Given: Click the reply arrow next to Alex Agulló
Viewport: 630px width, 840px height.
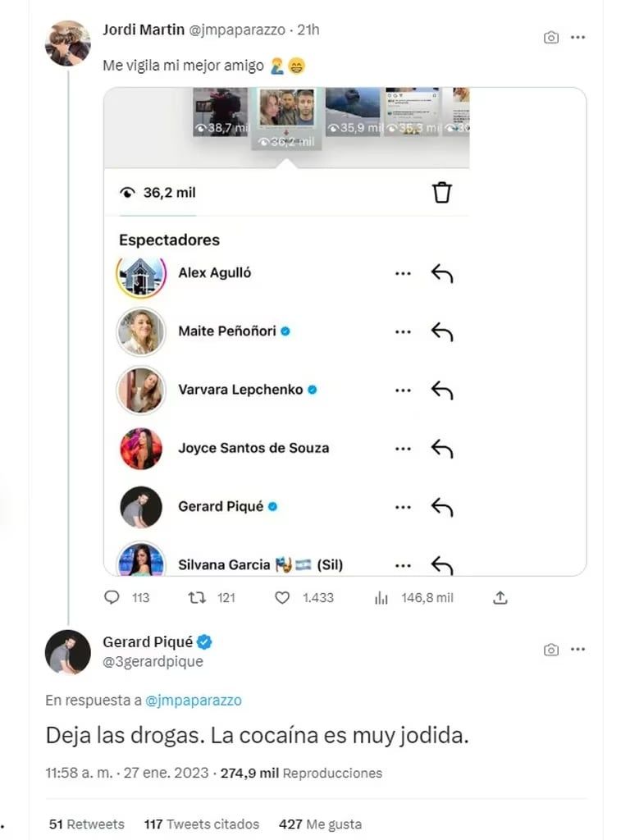Looking at the screenshot, I should coord(444,273).
